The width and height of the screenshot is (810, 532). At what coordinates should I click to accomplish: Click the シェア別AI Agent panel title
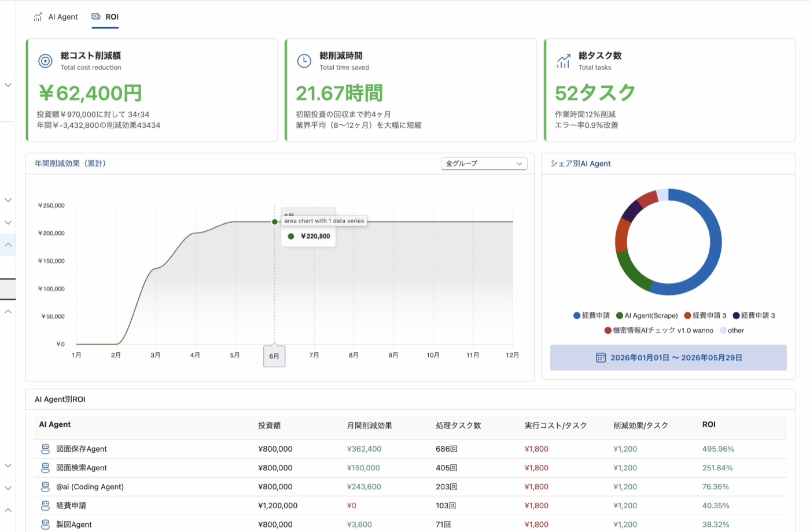click(x=580, y=164)
